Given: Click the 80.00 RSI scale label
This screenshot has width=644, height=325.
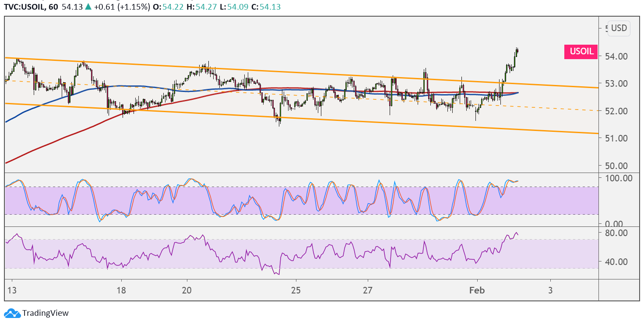Looking at the screenshot, I should tap(617, 232).
